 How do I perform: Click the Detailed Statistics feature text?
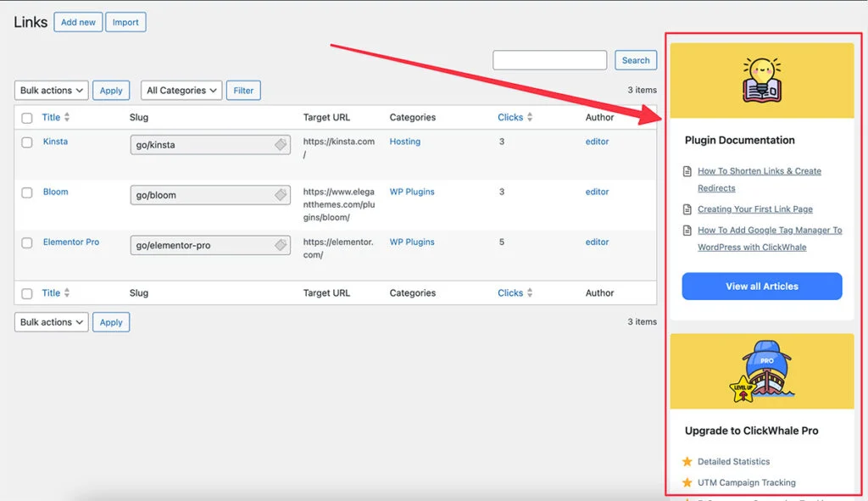733,461
